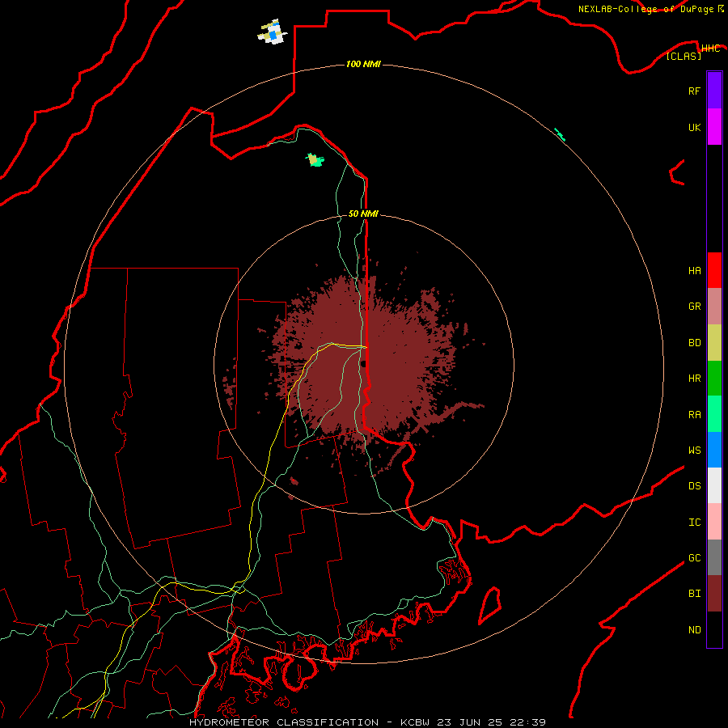
Task: Click the green and yellow echo below the northern border
Action: point(315,159)
